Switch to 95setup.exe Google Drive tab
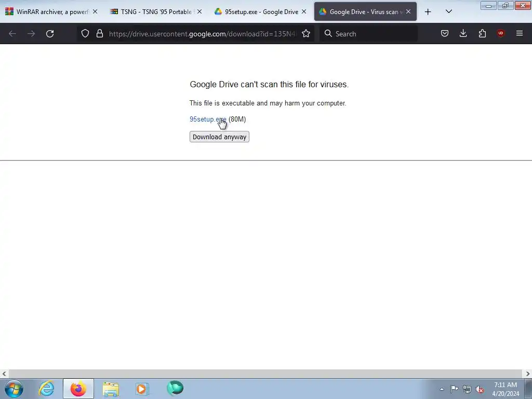The height and width of the screenshot is (399, 532). [260, 11]
